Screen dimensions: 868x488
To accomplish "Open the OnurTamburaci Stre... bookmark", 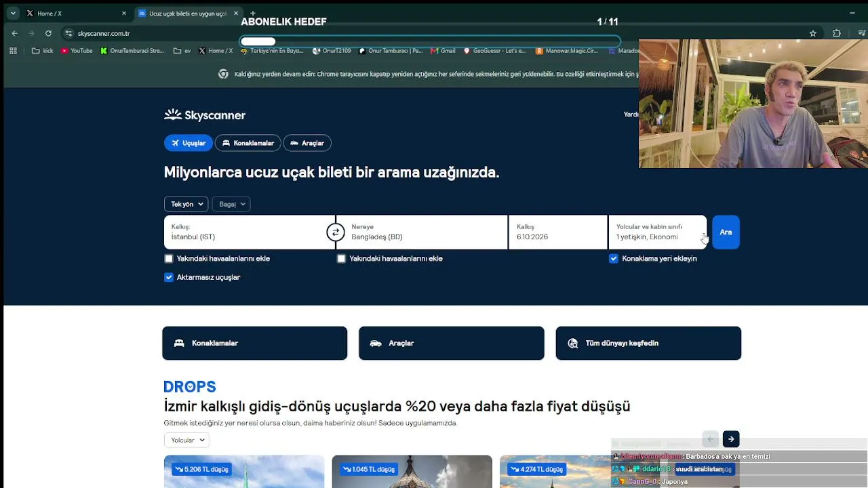I will pyautogui.click(x=132, y=51).
